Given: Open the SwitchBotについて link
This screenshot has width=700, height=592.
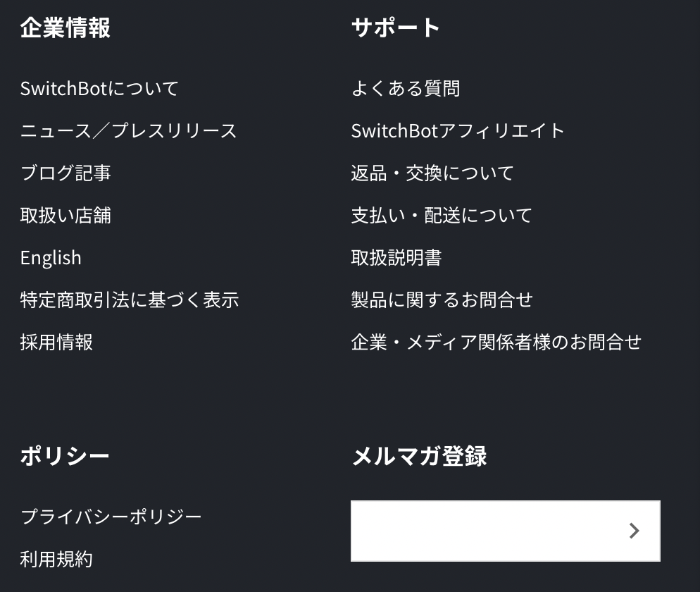Looking at the screenshot, I should pyautogui.click(x=99, y=89).
